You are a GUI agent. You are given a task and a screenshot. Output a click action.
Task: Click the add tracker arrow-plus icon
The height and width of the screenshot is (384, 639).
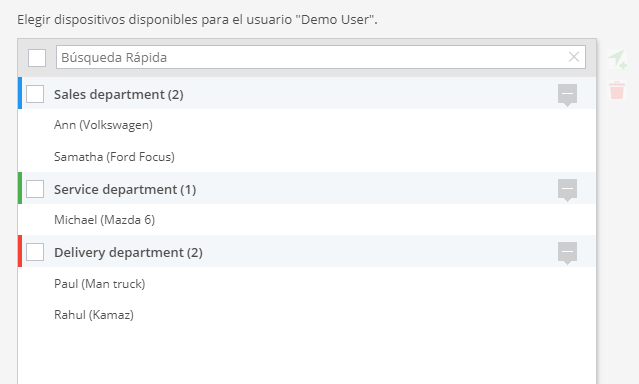pyautogui.click(x=617, y=59)
